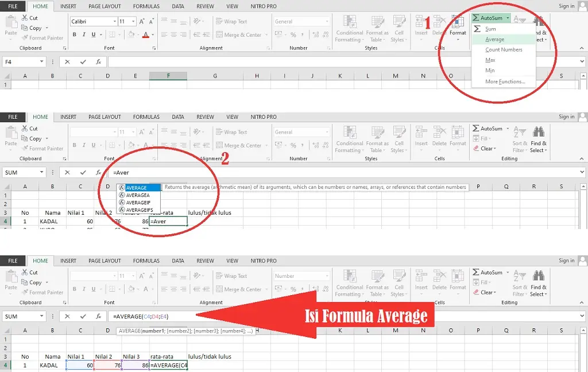Viewport: 588px width, 372px height.
Task: Switch to the NITRO PRO tab in the bottom window
Action: [x=264, y=261]
